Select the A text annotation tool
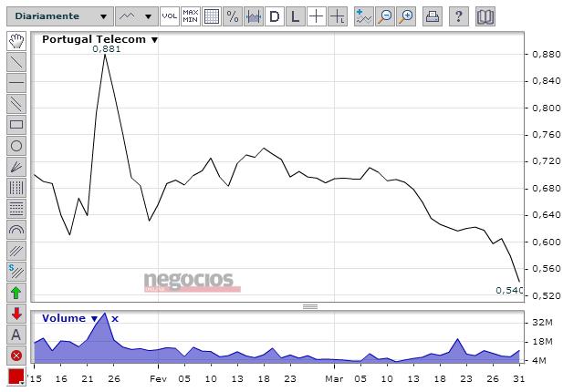584x392 pixels. tap(16, 335)
